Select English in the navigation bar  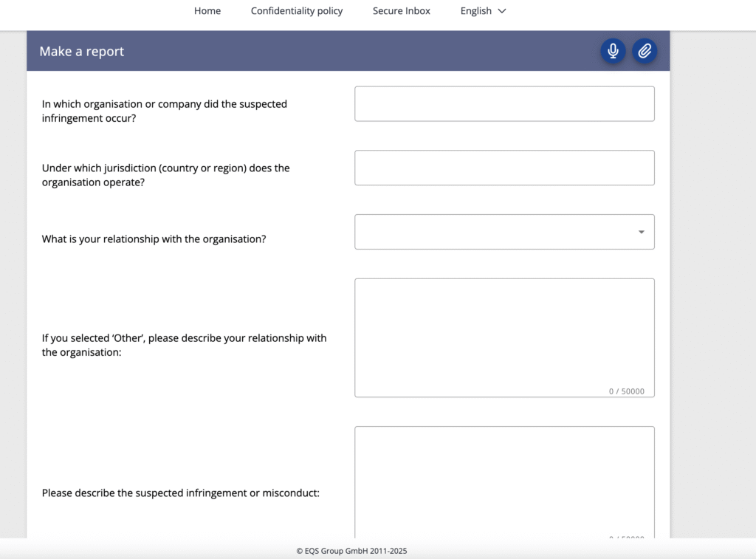pyautogui.click(x=475, y=10)
